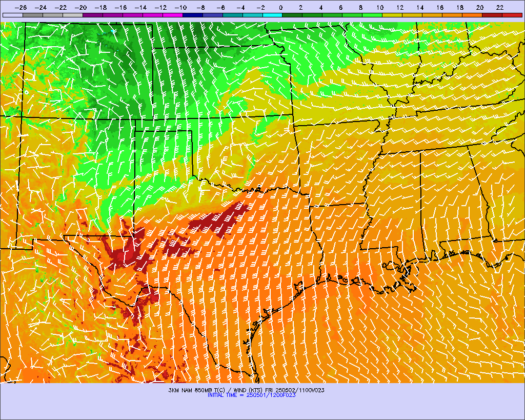The height and width of the screenshot is (420, 525).
Task: Select the 12 scale label
Action: pyautogui.click(x=400, y=7)
